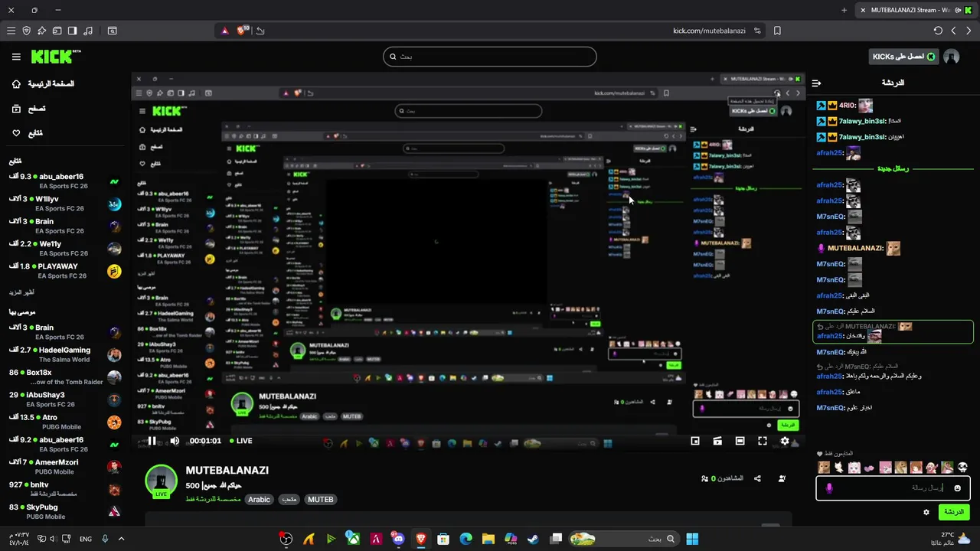Jump to LIVE in the player
This screenshot has height=551, width=980.
coord(240,441)
